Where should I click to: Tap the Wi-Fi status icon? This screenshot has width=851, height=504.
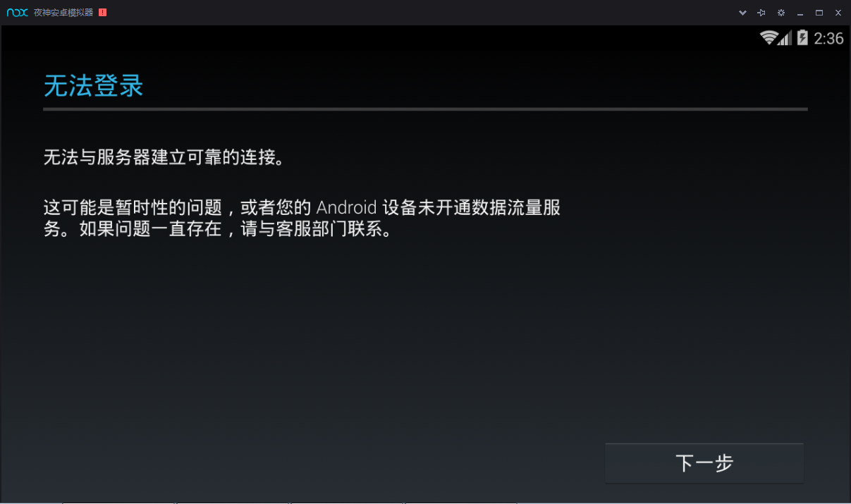(x=769, y=38)
